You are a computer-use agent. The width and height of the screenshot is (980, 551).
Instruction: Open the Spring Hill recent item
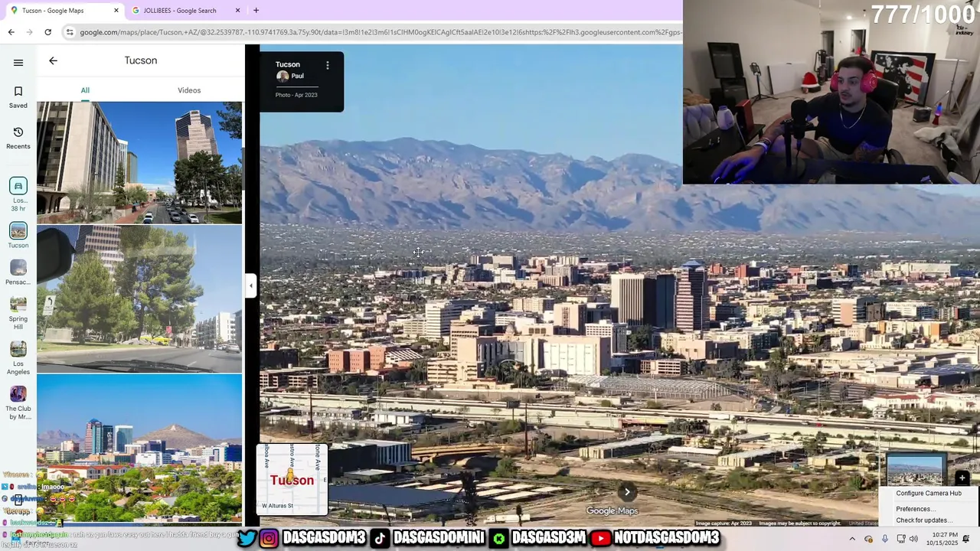click(x=18, y=313)
